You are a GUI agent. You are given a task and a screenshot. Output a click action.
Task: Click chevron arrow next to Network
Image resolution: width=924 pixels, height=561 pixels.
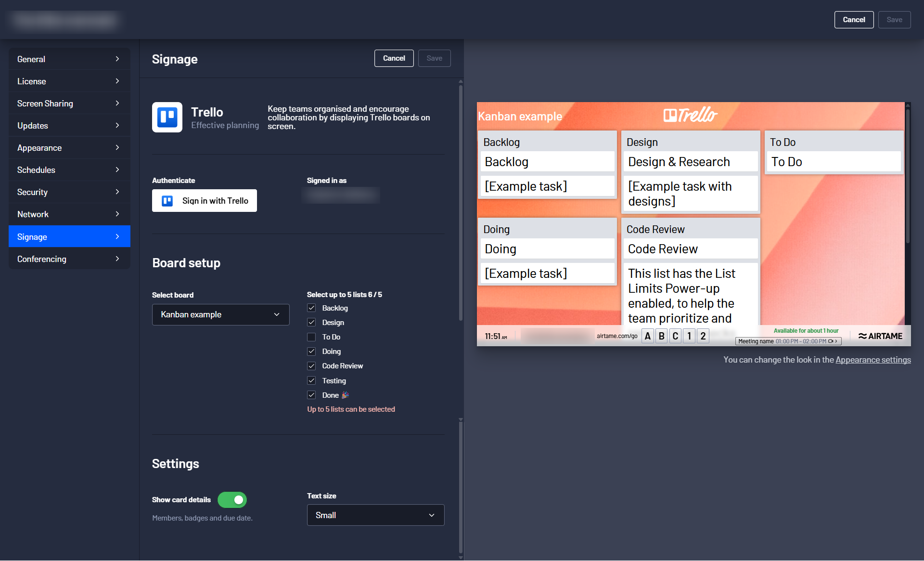[117, 214]
